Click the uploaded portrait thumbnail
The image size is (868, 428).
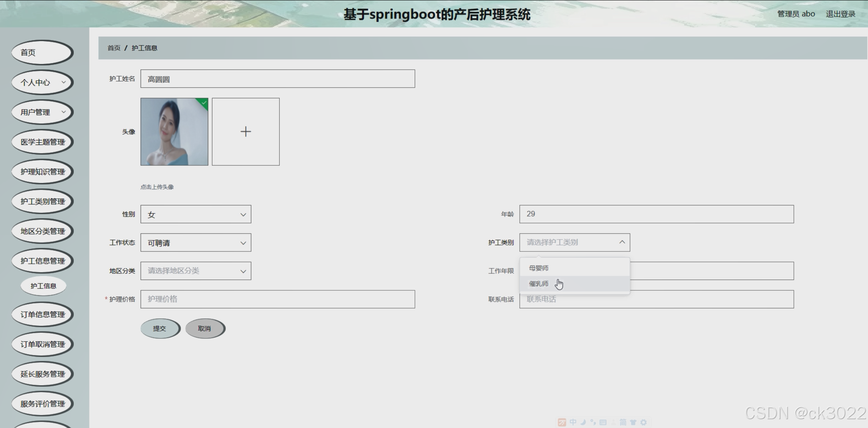point(174,132)
